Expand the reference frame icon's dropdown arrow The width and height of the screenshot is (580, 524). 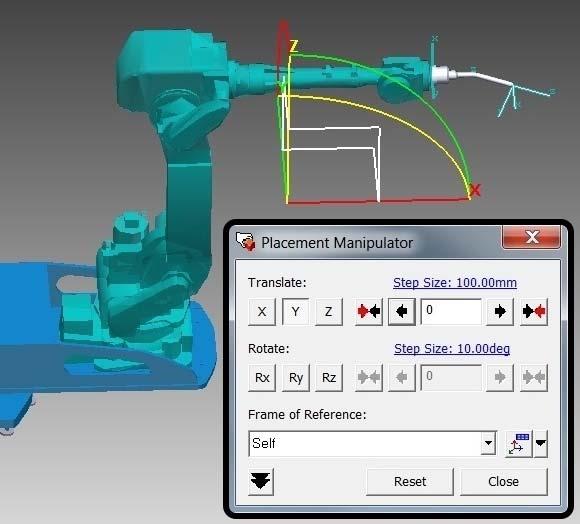click(541, 443)
